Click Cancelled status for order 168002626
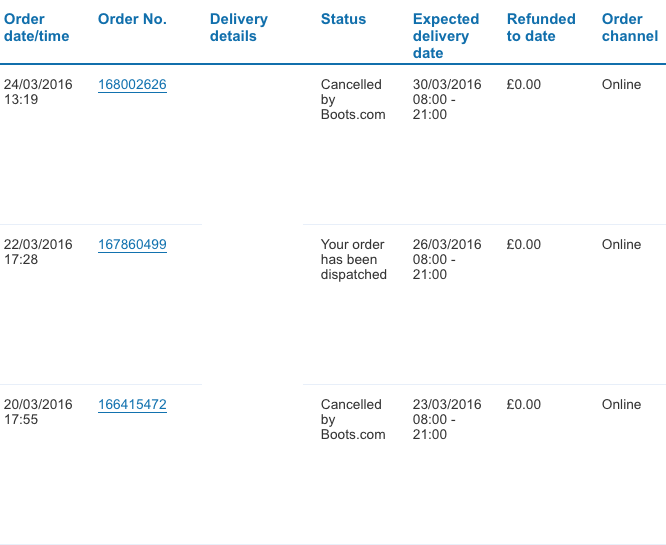 (x=353, y=99)
